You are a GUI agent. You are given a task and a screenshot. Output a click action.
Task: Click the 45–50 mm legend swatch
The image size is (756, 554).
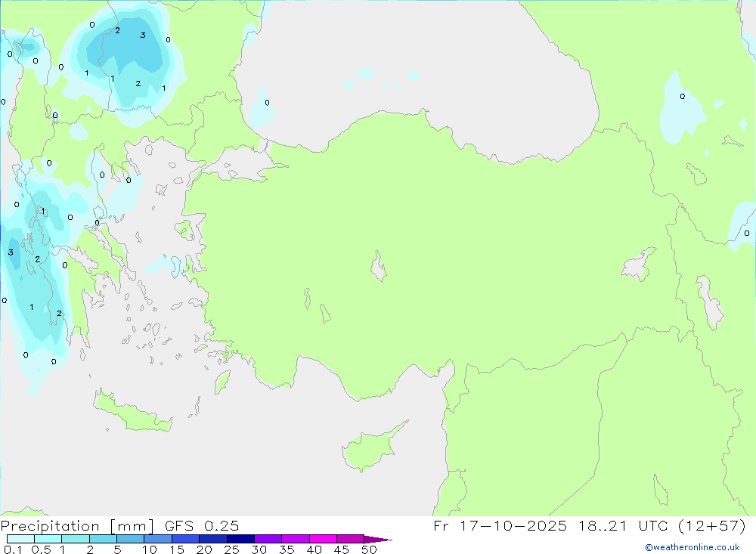click(350, 539)
